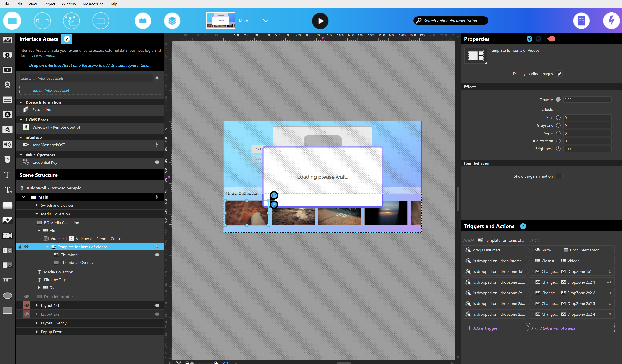Click and link it with Actions
The width and height of the screenshot is (622, 364).
[572, 328]
